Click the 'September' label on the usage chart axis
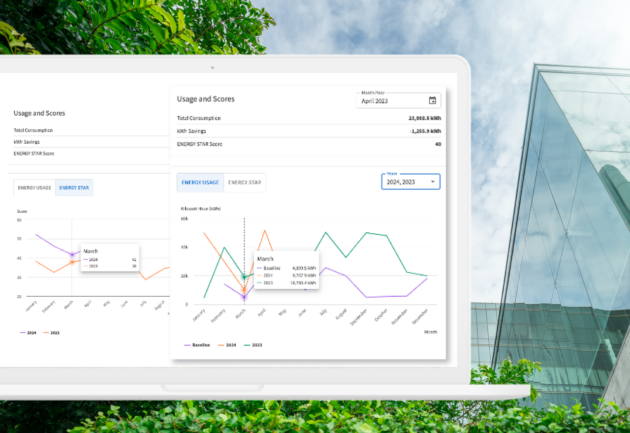This screenshot has height=433, width=630. [358, 317]
